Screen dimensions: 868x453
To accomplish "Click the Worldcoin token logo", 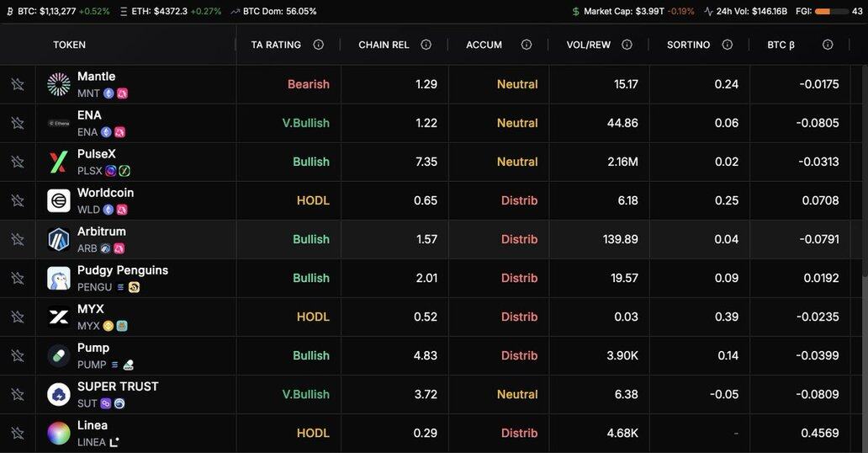I will pyautogui.click(x=59, y=200).
